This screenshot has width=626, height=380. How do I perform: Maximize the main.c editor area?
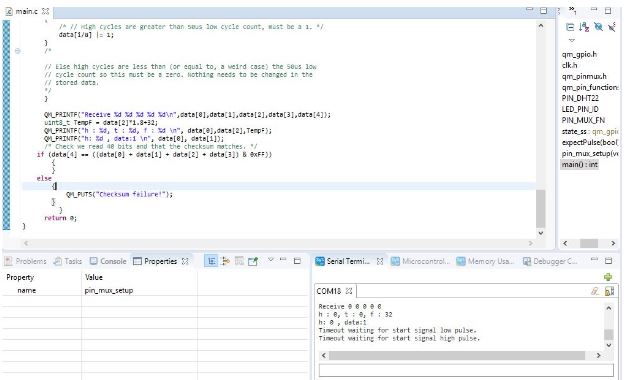click(x=543, y=10)
